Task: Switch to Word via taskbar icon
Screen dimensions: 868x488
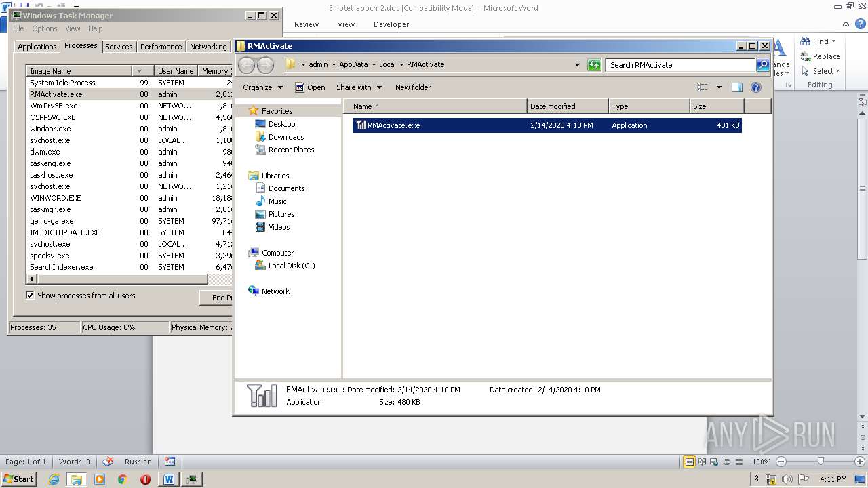Action: 169,479
